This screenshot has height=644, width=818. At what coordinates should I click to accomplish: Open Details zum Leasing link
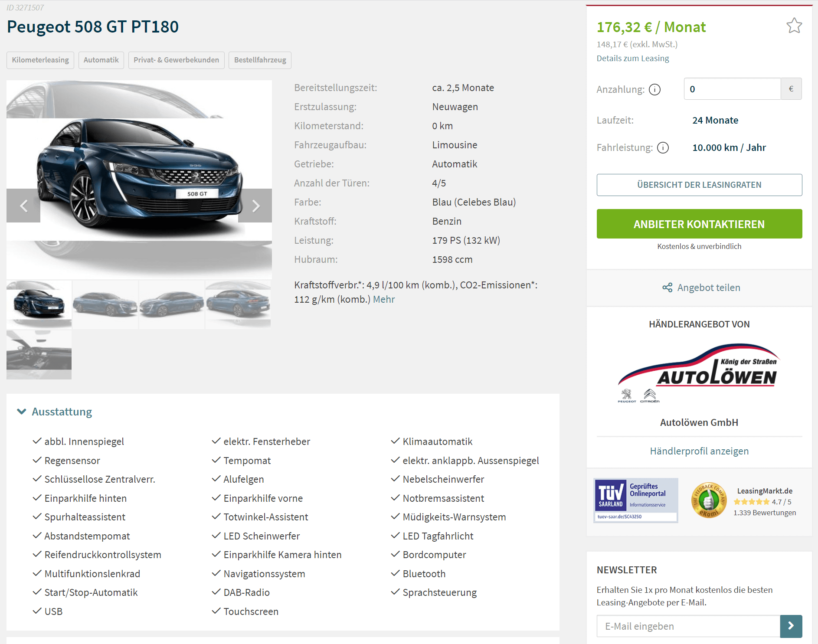click(633, 58)
